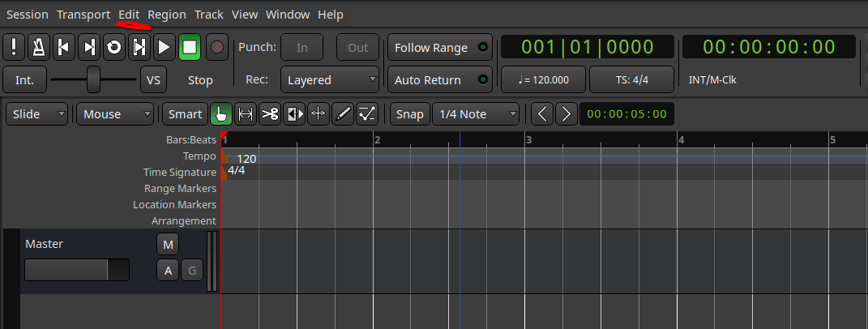
Task: Select the Grab hand tool
Action: click(x=220, y=114)
